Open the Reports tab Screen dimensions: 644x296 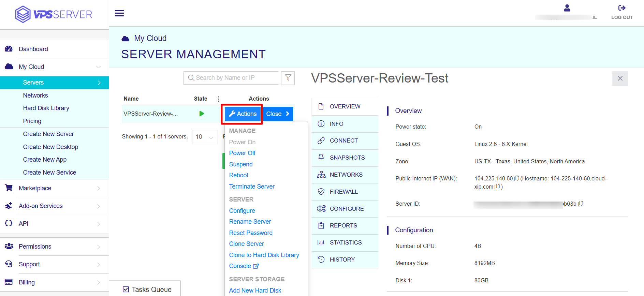tap(345, 226)
